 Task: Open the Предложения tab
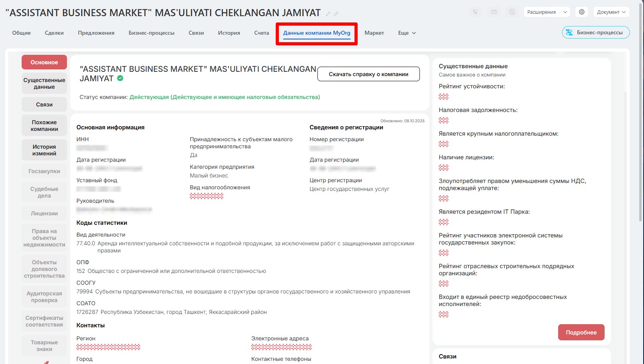coord(96,33)
